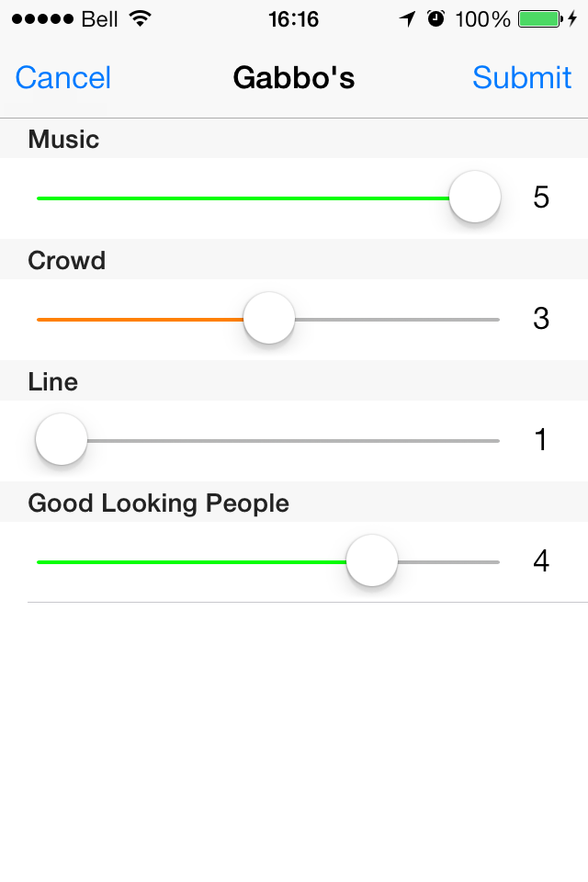Click the orange Crowd slider track
This screenshot has height=882, width=588.
(140, 320)
